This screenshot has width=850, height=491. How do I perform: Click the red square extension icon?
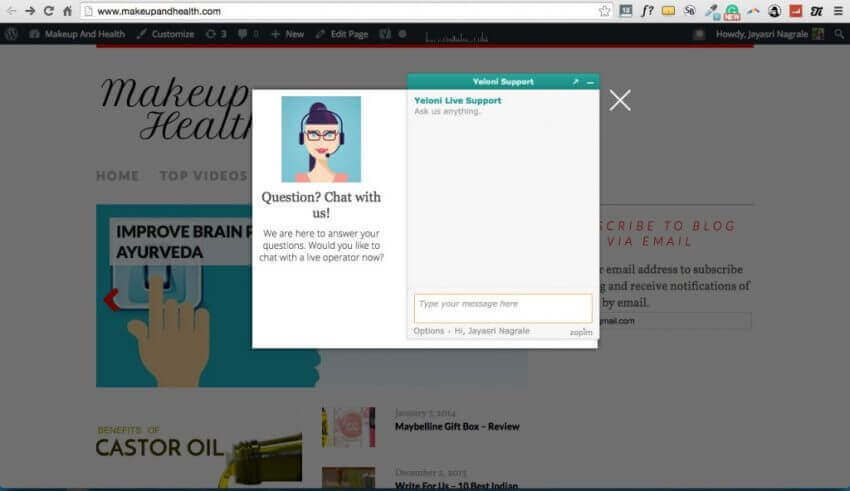click(795, 11)
